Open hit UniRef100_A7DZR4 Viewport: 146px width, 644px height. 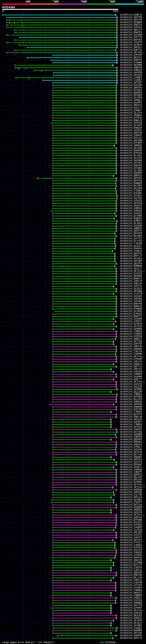(x=131, y=337)
